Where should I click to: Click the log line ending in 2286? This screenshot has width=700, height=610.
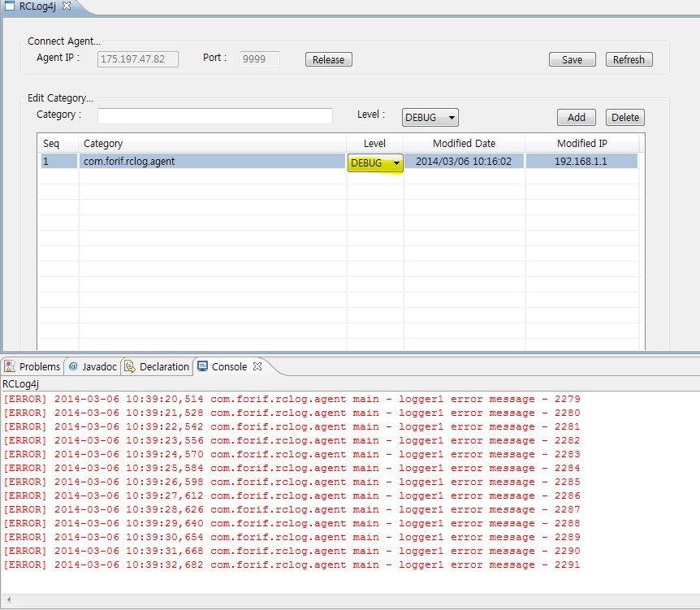coord(292,496)
